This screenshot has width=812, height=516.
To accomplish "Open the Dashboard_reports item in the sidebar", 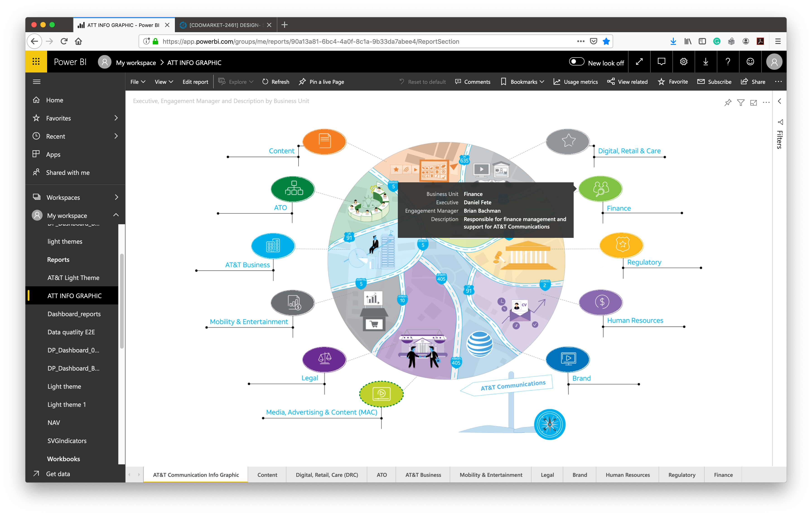I will (74, 314).
